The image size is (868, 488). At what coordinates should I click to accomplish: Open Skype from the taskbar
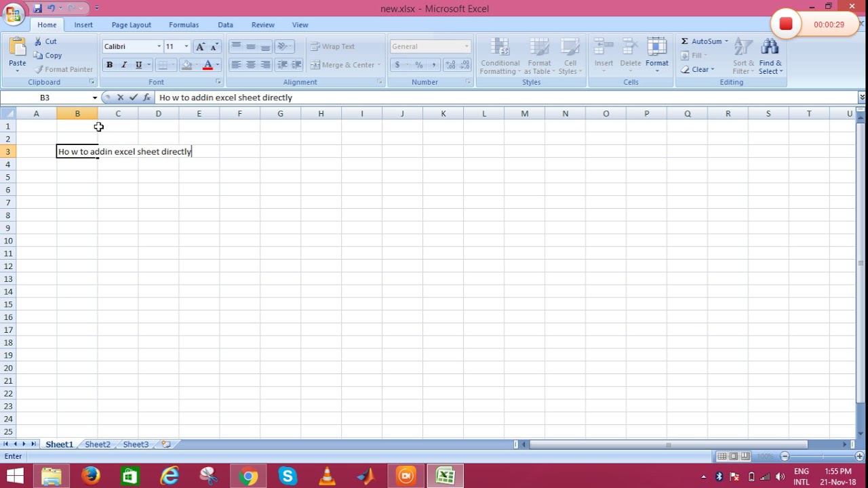pyautogui.click(x=288, y=476)
